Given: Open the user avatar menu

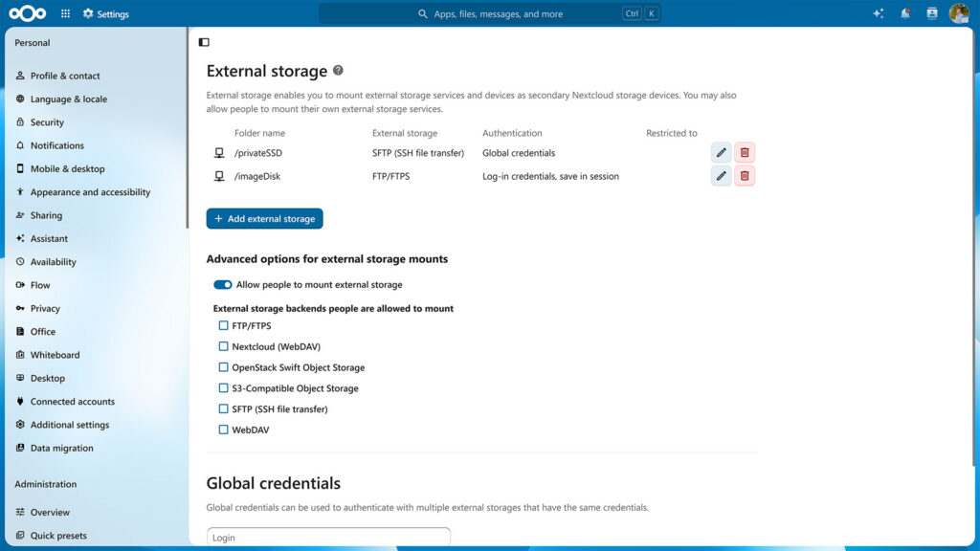Looking at the screenshot, I should (959, 13).
